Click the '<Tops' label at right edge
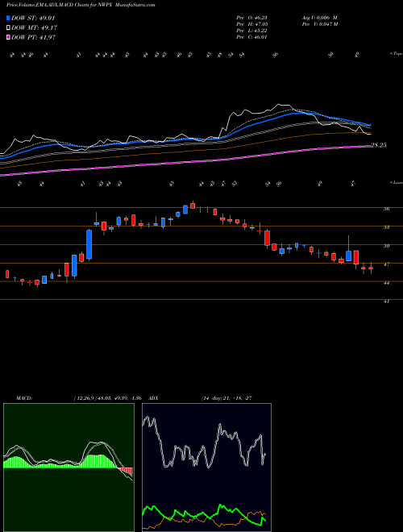 [x=396, y=54]
